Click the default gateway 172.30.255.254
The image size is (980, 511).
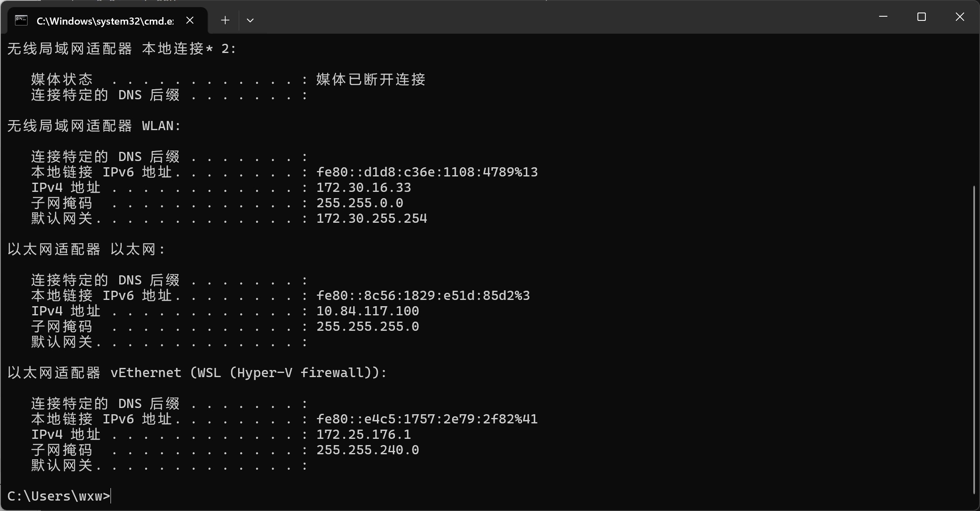pyautogui.click(x=372, y=219)
